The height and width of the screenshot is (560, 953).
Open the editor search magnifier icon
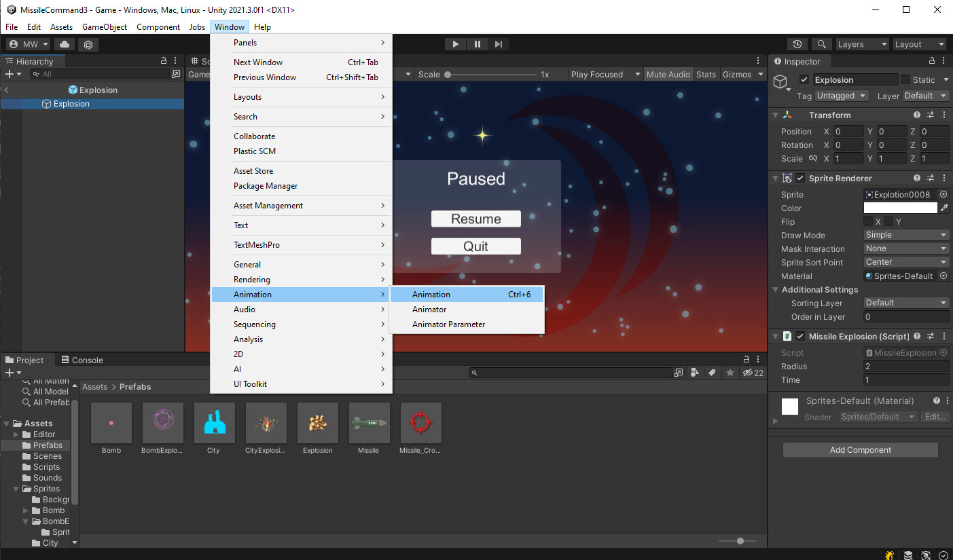pos(821,43)
